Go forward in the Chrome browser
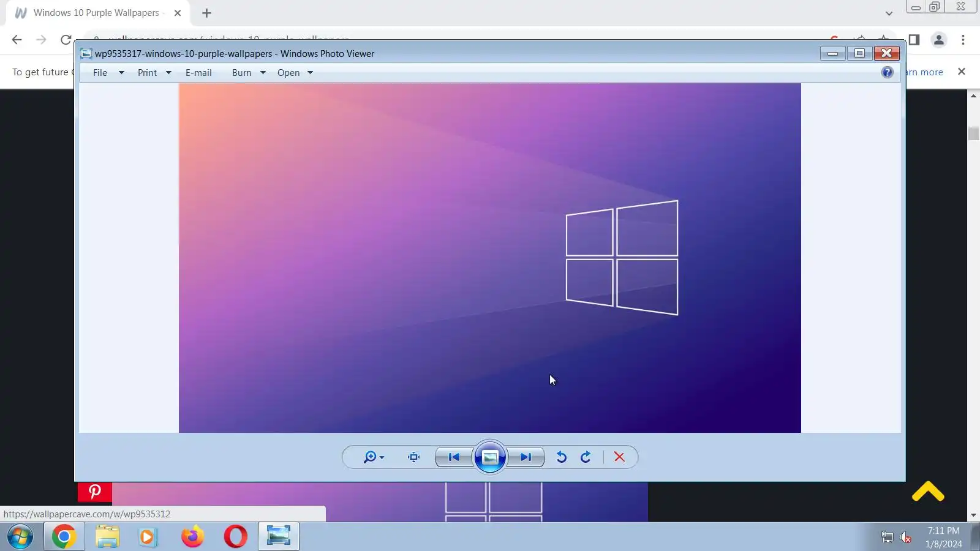Viewport: 980px width, 551px height. click(x=41, y=40)
